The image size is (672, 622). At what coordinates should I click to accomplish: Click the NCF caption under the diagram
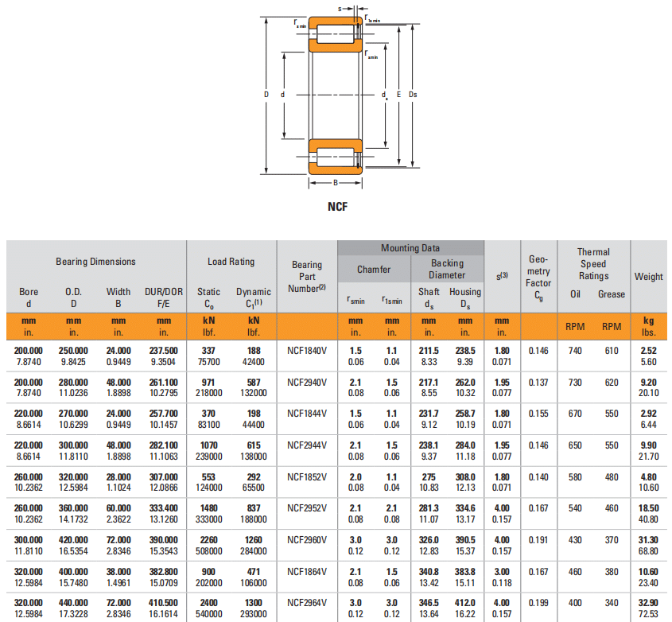click(x=337, y=206)
